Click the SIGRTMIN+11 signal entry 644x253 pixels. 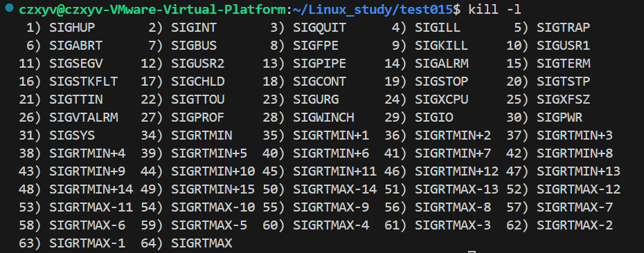pos(334,171)
